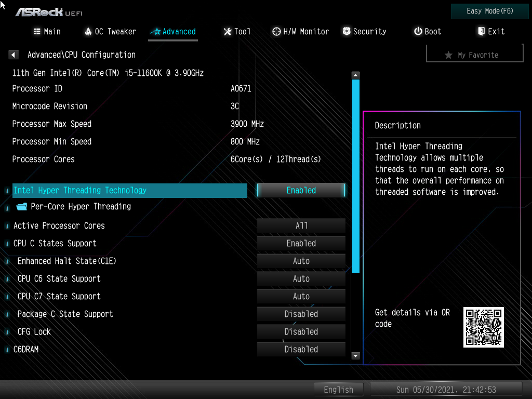
Task: Click the H/W Monitor gauge icon
Action: (x=276, y=32)
